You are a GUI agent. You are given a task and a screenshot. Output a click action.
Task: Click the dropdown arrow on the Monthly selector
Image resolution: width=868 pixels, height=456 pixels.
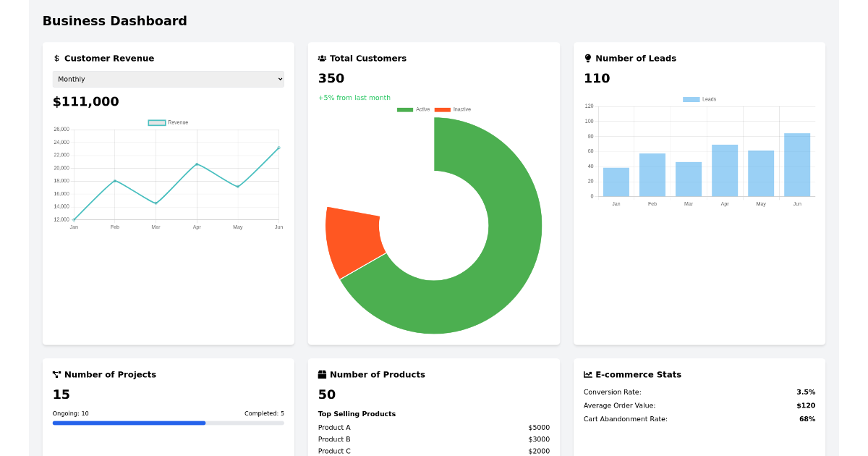pos(278,79)
